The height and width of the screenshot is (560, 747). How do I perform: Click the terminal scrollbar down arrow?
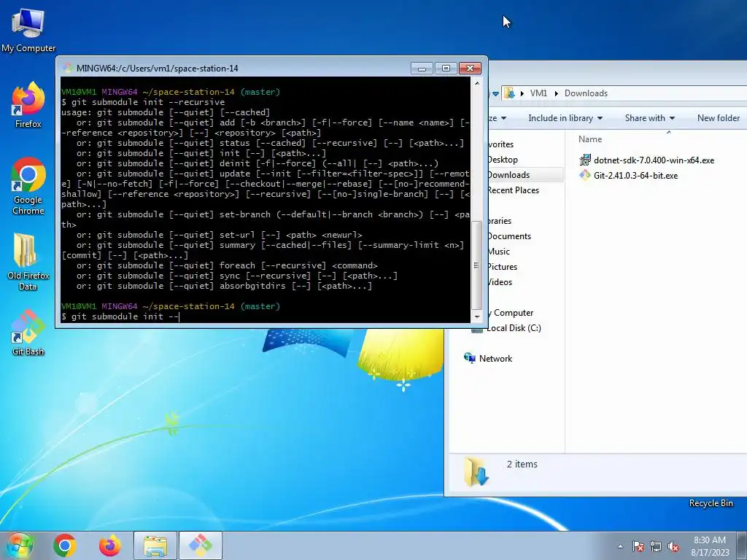476,316
